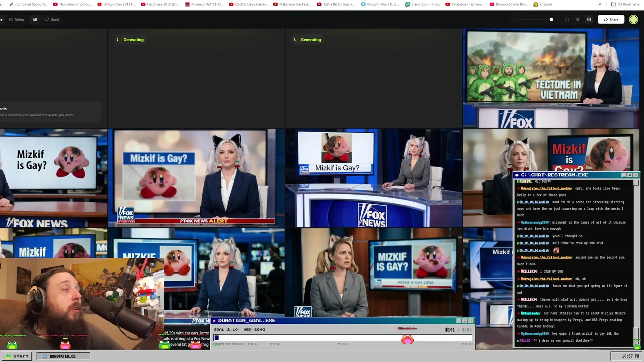Open the second Generating tile
The height and width of the screenshot is (362, 644).
coord(374,78)
